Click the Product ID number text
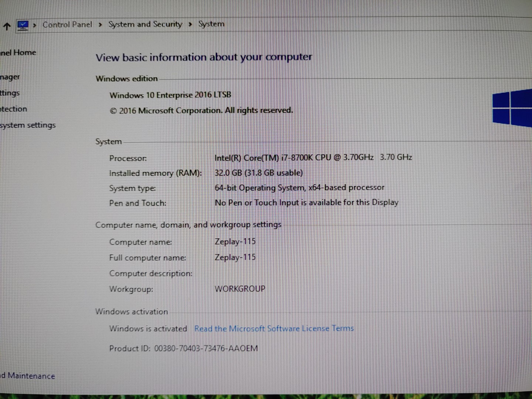This screenshot has width=532, height=399. pyautogui.click(x=206, y=348)
